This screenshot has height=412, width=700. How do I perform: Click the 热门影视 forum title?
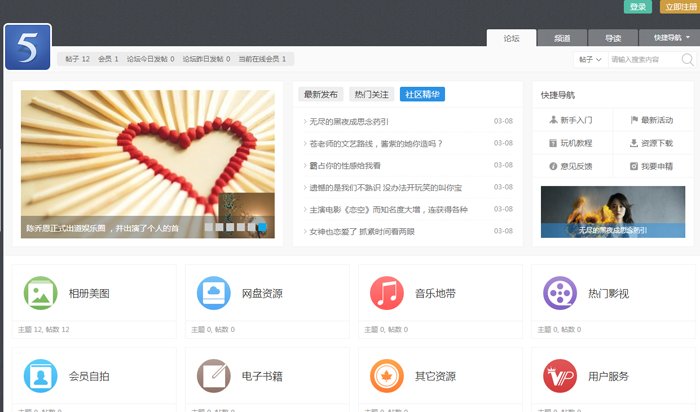[608, 293]
